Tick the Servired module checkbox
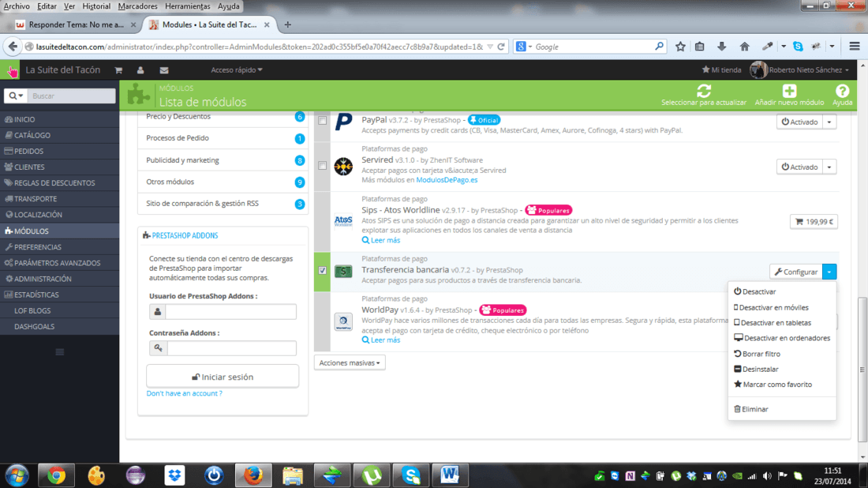868x488 pixels. click(x=322, y=166)
